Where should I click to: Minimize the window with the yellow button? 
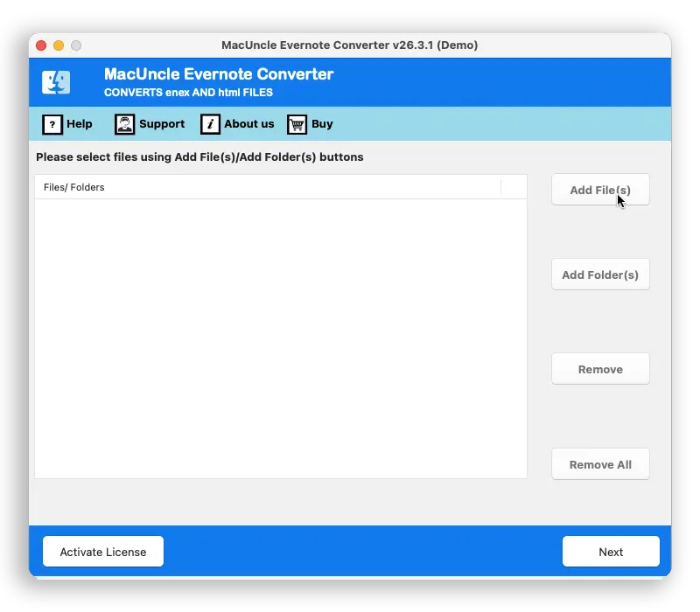tap(59, 45)
